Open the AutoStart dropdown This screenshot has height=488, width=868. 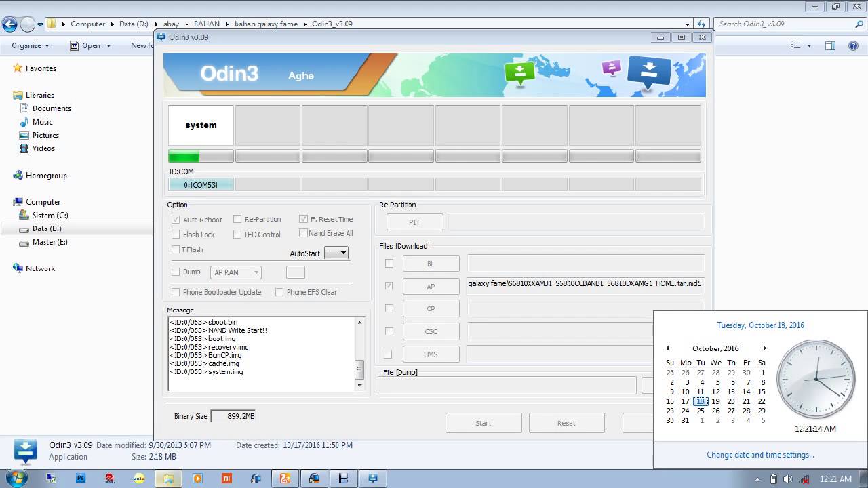[x=336, y=253]
